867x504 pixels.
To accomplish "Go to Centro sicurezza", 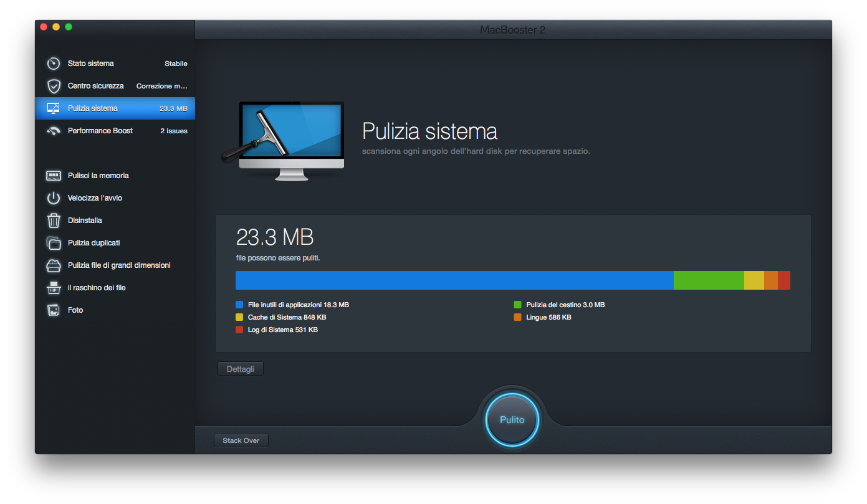I will (x=115, y=86).
